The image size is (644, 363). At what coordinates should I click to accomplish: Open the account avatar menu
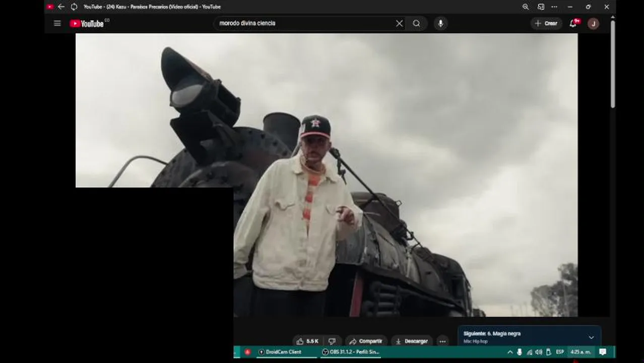(593, 24)
